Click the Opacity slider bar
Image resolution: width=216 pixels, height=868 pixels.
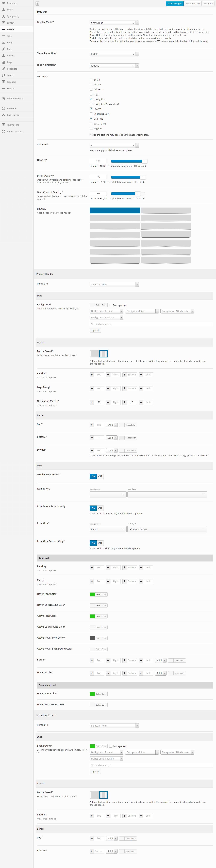click(129, 161)
